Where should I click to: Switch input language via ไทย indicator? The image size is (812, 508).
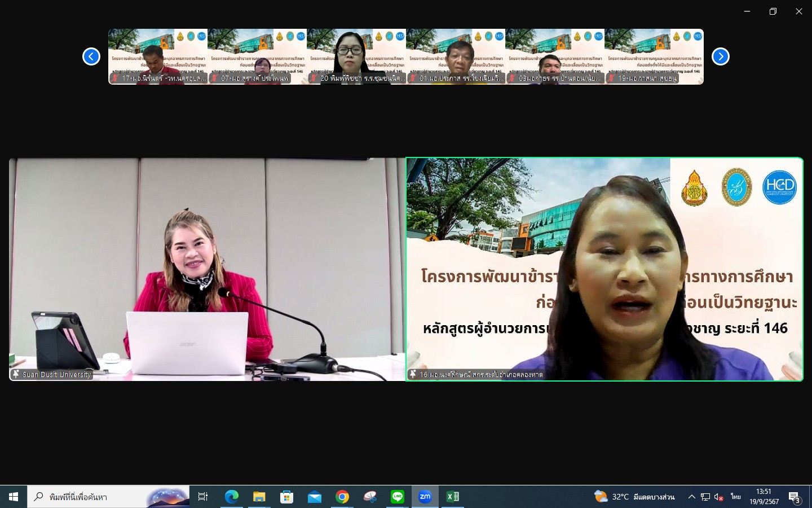click(x=735, y=497)
